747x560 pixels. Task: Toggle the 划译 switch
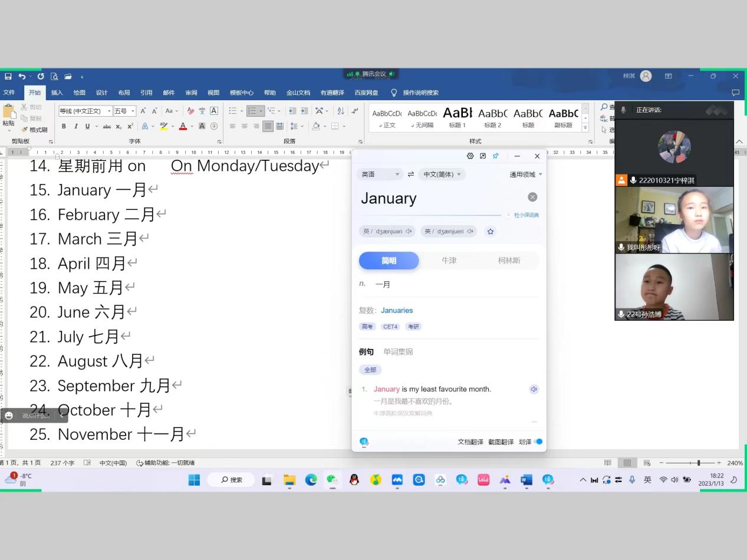538,442
